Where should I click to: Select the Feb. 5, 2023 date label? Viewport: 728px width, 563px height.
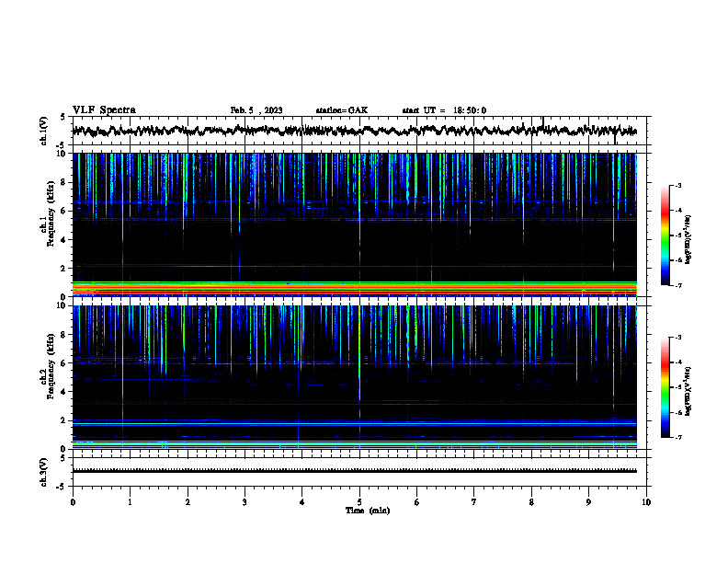coord(256,110)
